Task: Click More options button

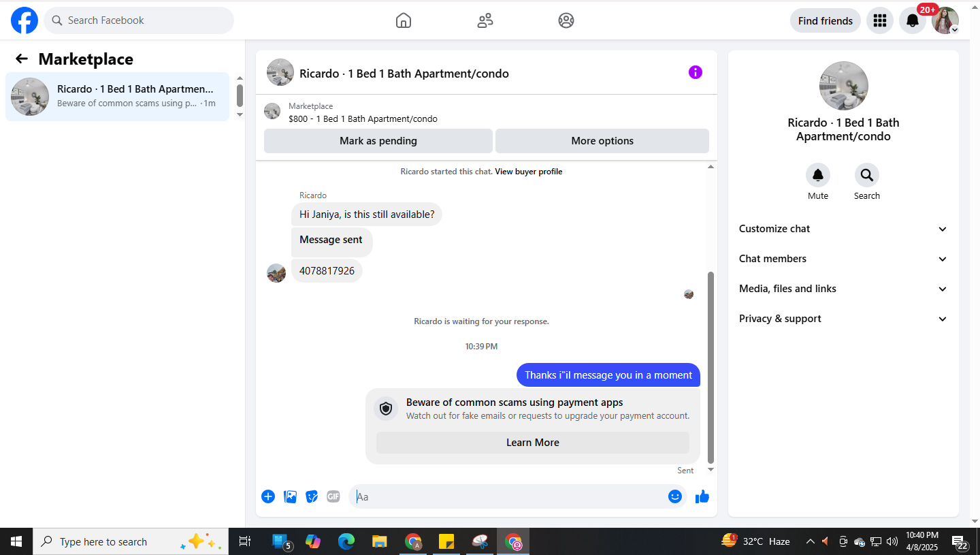Action: pyautogui.click(x=602, y=141)
